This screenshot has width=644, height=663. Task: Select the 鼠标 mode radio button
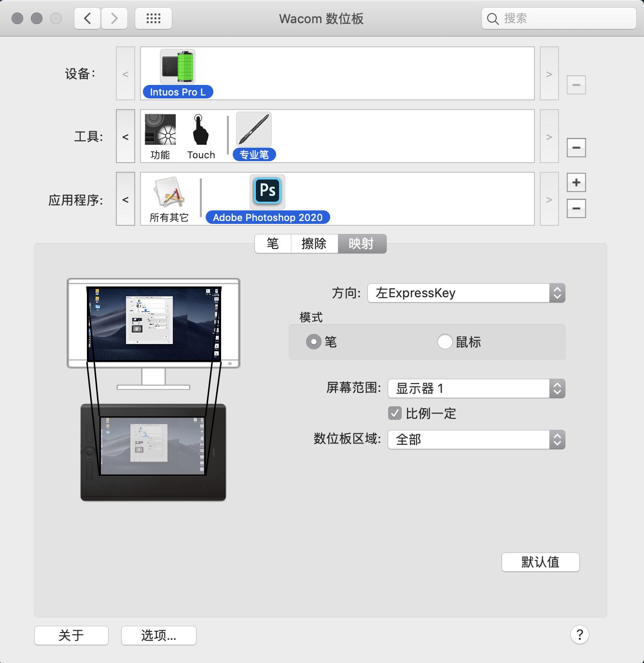coord(445,342)
